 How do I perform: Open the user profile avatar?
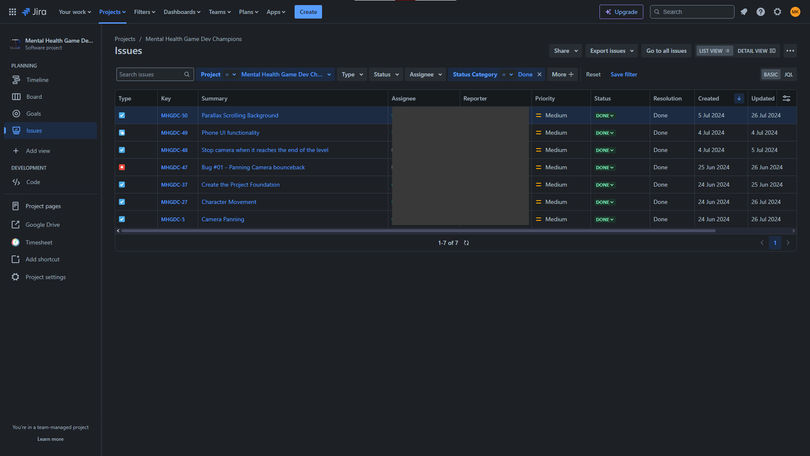tap(795, 11)
